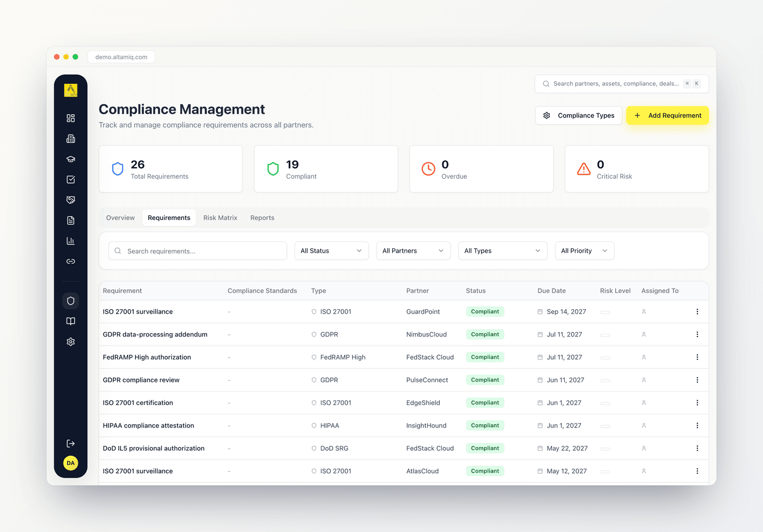Click the Overdue stat card

(481, 169)
